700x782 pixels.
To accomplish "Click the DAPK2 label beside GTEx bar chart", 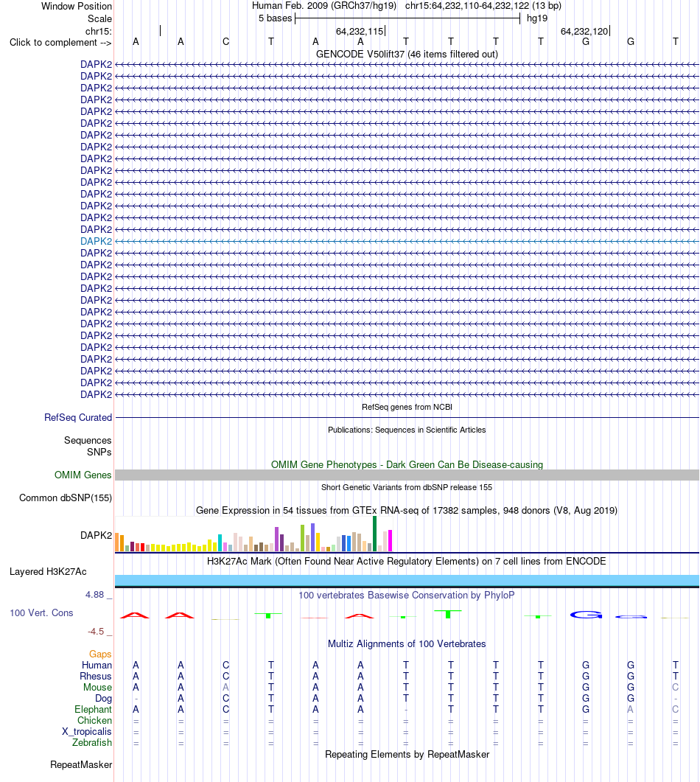I will coord(97,535).
